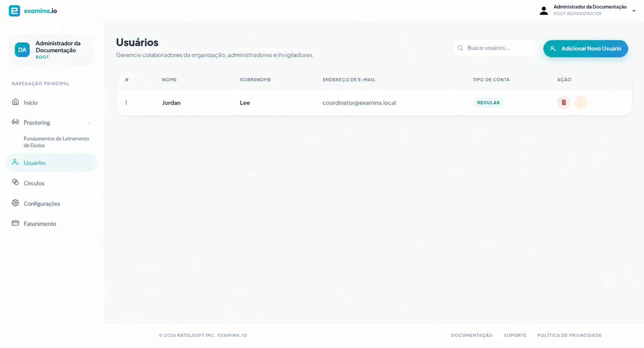Screen dimensions: 644x348
Task: Click the sidebar Administrador da Documentação card name
Action: (58, 47)
